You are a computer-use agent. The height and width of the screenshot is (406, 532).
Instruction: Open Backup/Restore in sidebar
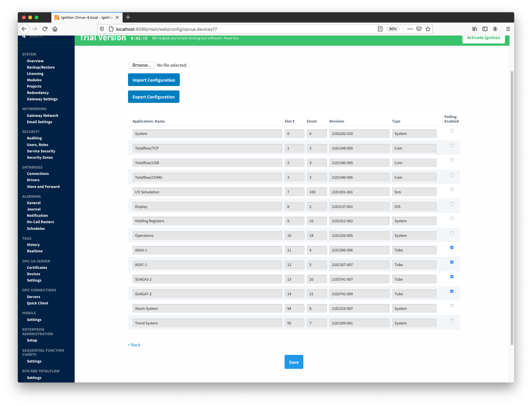pyautogui.click(x=41, y=67)
